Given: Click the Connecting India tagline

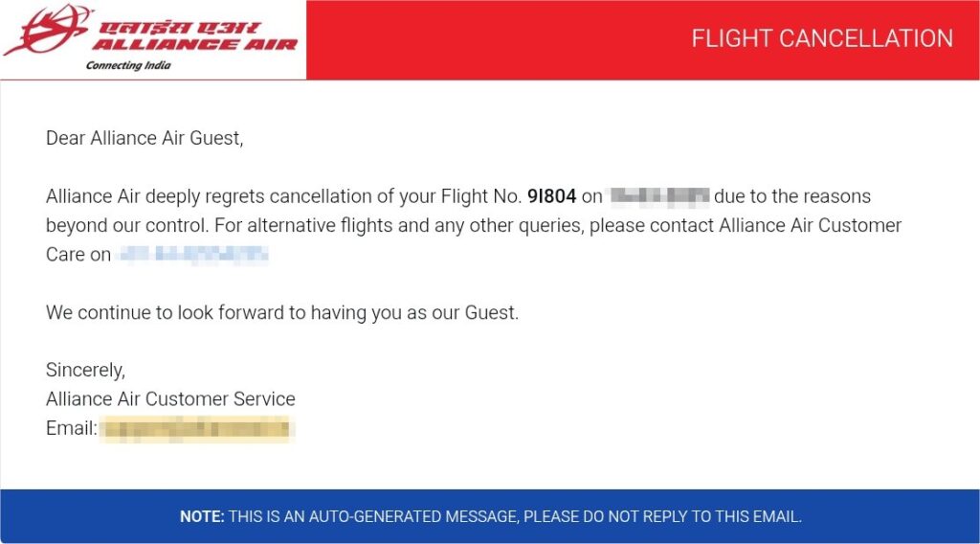Looking at the screenshot, I should (x=128, y=66).
